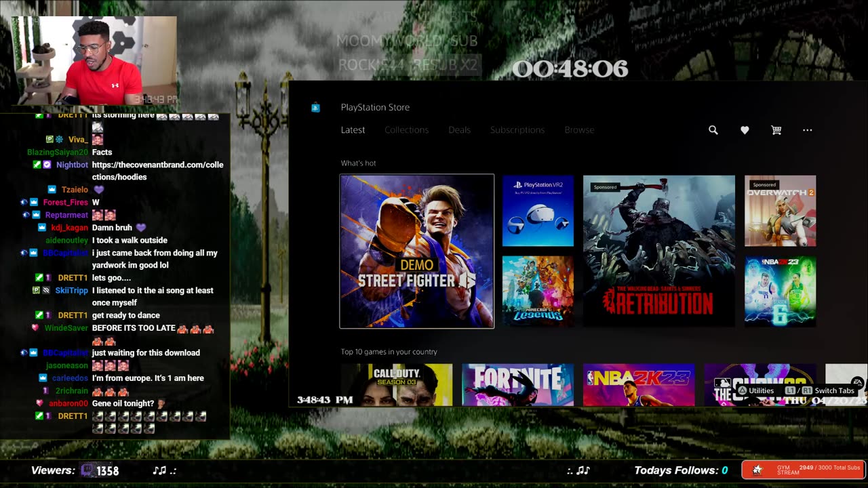Viewport: 868px width, 488px height.
Task: Open the NBA 2K23 top 10 tile
Action: 639,385
